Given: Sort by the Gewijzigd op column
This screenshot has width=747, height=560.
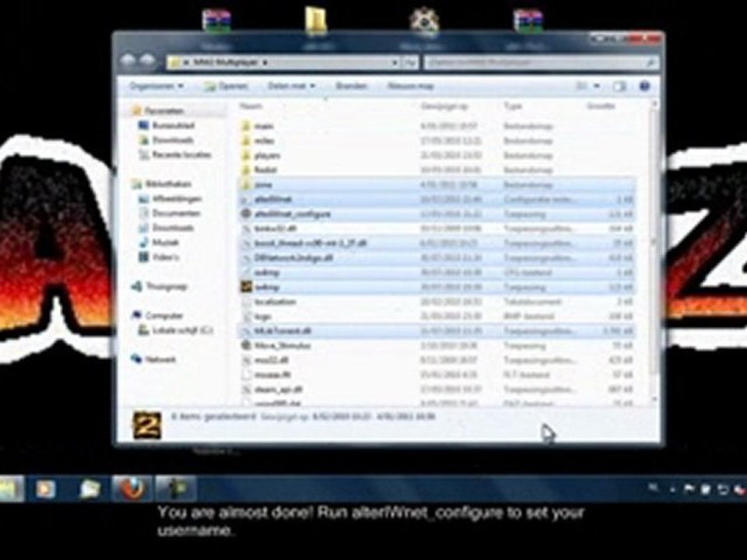Looking at the screenshot, I should [444, 107].
